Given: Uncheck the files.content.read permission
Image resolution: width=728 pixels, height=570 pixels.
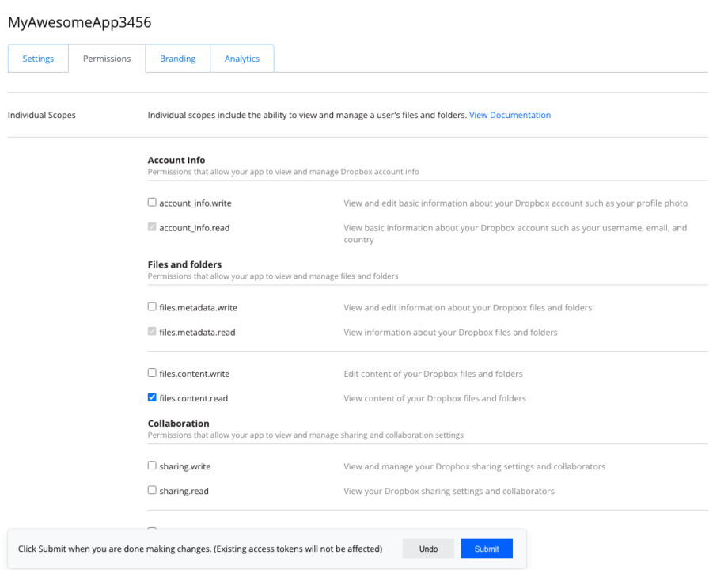Looking at the screenshot, I should point(151,397).
